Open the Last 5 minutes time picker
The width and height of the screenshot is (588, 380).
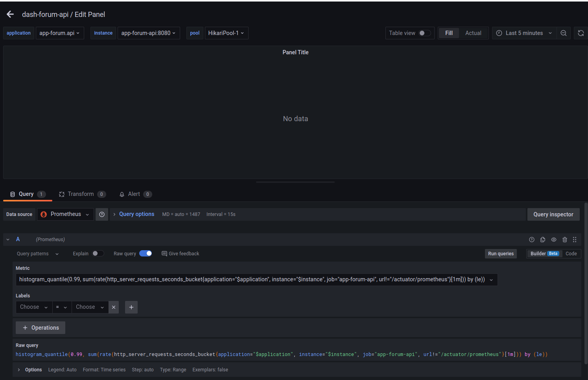click(x=523, y=33)
